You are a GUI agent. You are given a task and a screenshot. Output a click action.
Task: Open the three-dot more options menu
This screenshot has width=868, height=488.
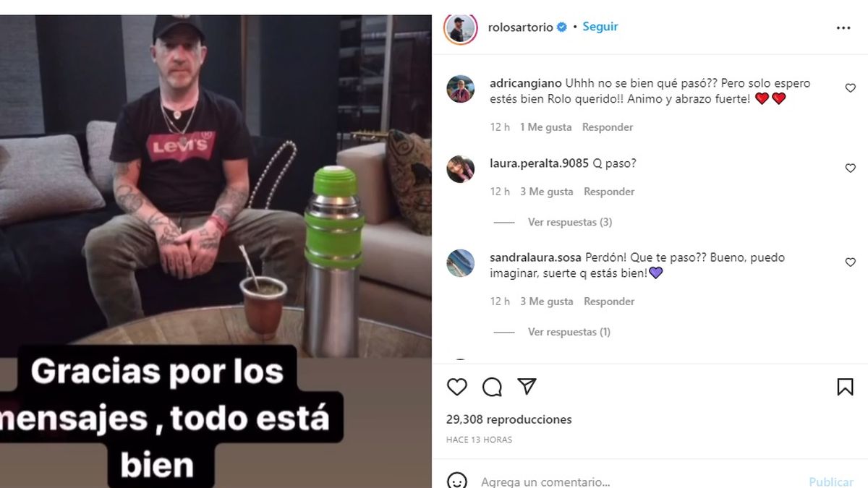tap(843, 27)
